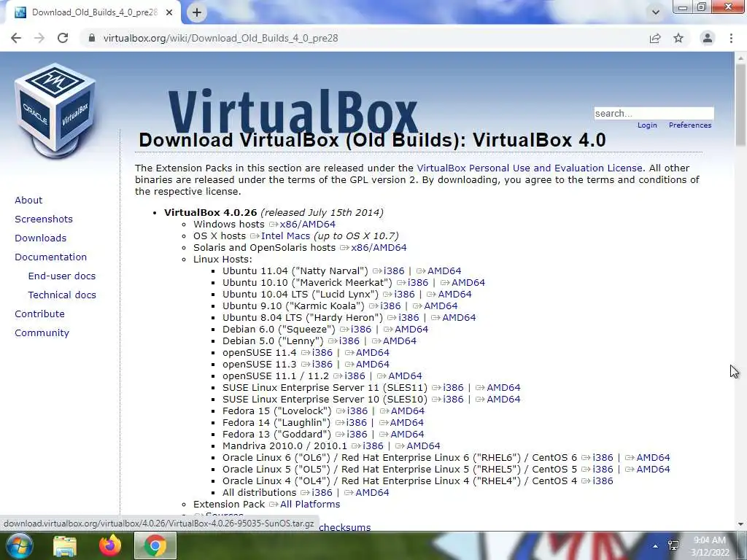Download Oracle Linux 6 AMD64
The image size is (747, 560).
click(x=653, y=458)
